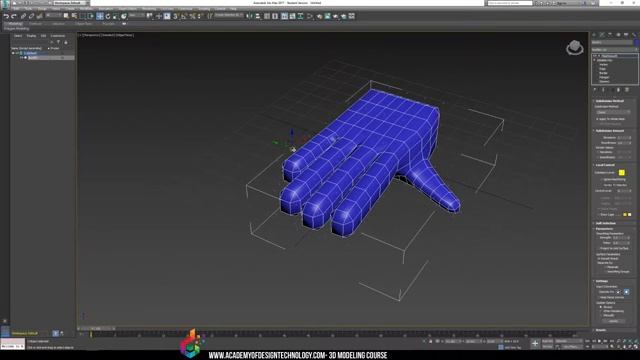This screenshot has height=360, width=640.
Task: Click Remove Modifier trash icon under stack
Action: pos(618,90)
